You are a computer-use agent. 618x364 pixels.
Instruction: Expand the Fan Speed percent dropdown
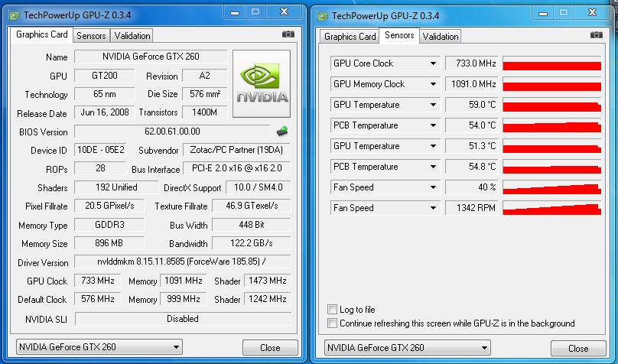coord(433,187)
